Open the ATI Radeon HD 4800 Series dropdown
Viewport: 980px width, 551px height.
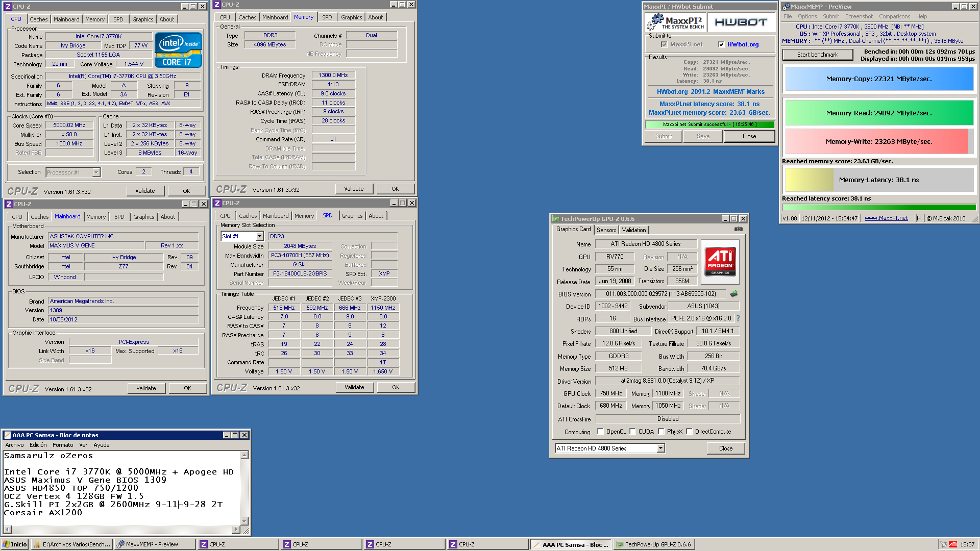pyautogui.click(x=660, y=448)
